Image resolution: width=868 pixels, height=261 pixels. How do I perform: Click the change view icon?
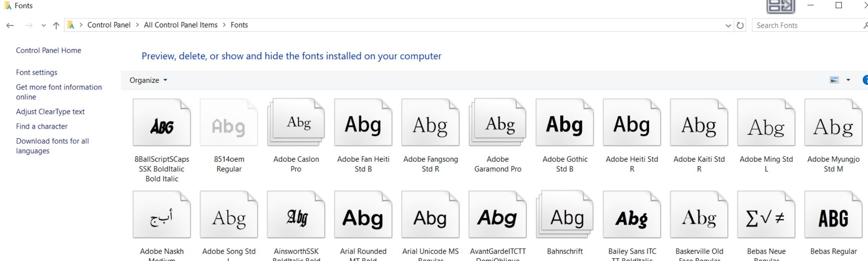coord(834,80)
